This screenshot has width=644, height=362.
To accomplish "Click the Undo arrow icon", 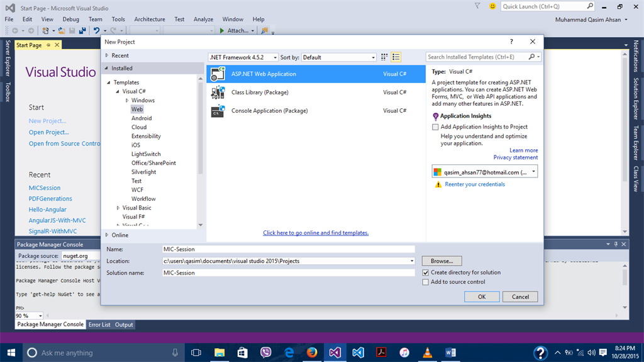I will (96, 30).
